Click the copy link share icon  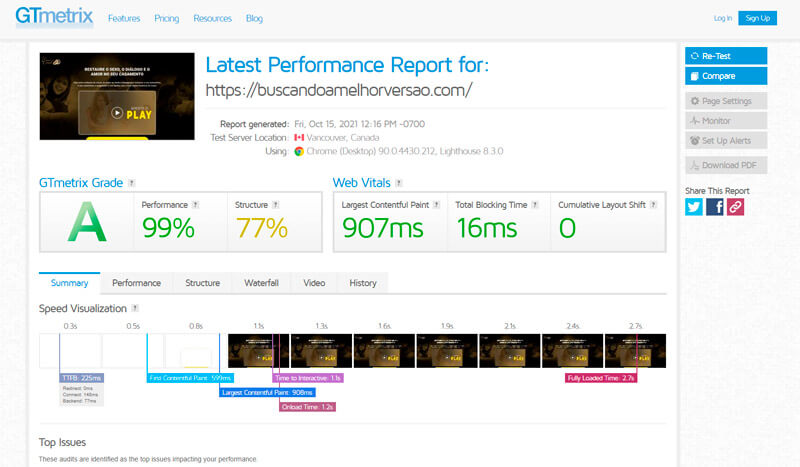[x=735, y=207]
